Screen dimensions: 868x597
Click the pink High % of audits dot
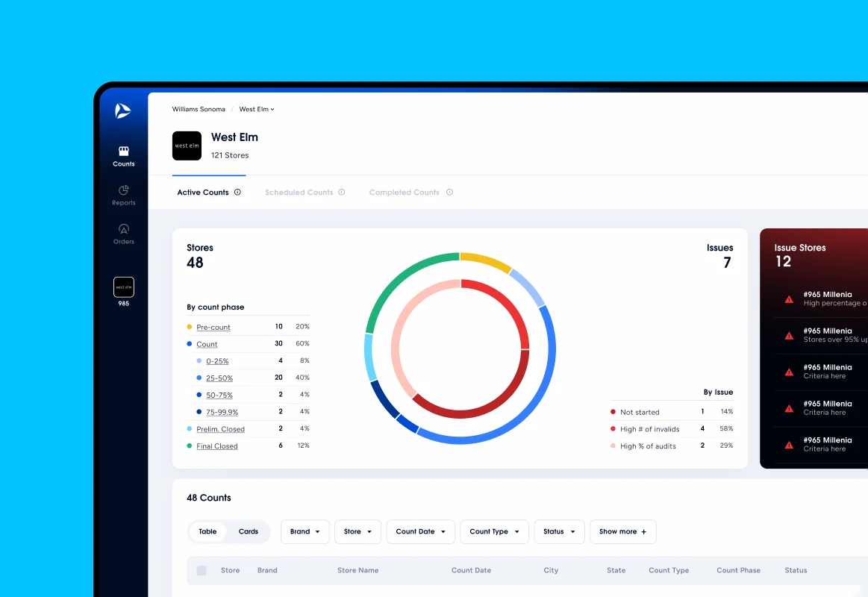click(x=613, y=446)
